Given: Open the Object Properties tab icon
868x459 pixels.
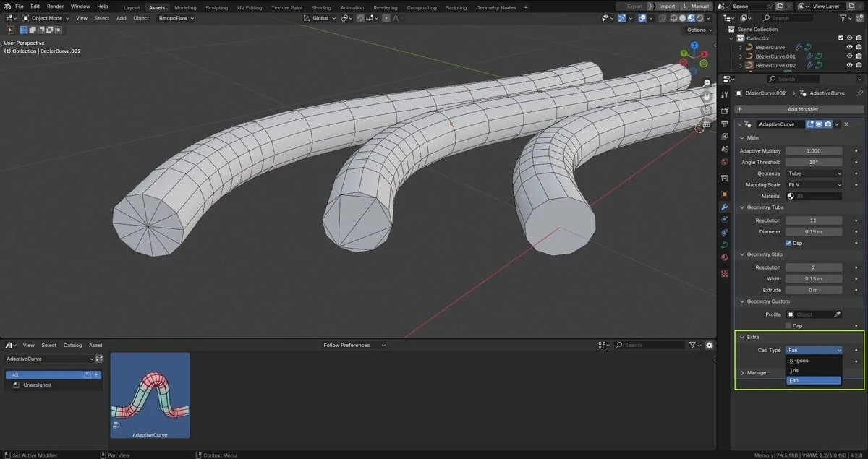Looking at the screenshot, I should pyautogui.click(x=724, y=194).
